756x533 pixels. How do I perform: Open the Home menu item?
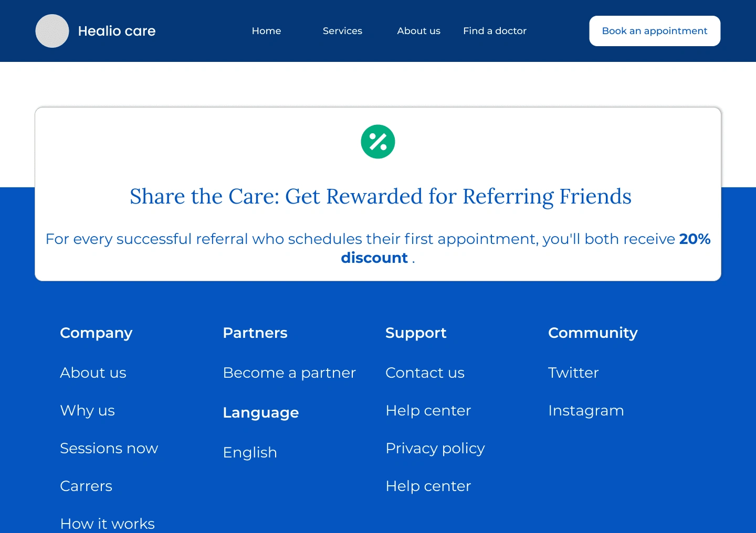click(x=266, y=31)
